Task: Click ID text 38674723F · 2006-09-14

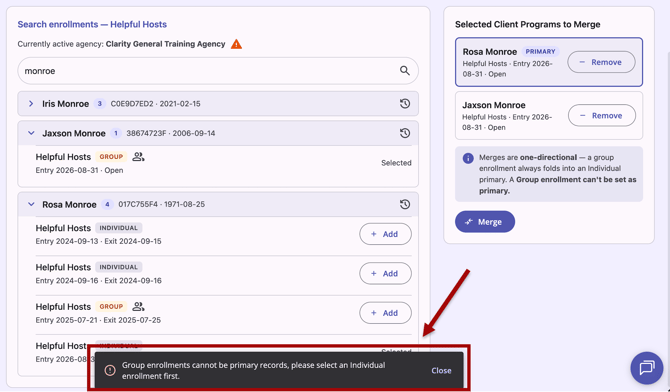Action: (x=170, y=133)
